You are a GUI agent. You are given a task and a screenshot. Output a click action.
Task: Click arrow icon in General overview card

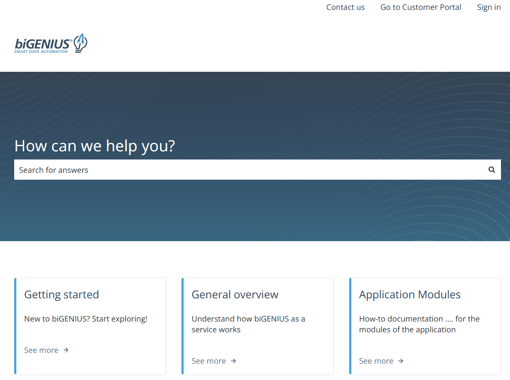(233, 361)
